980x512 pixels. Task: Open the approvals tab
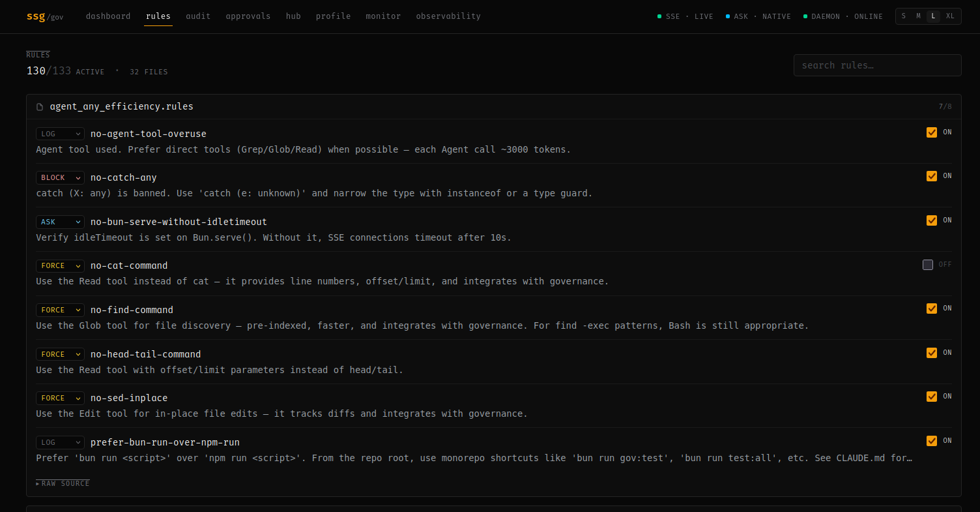pyautogui.click(x=248, y=16)
